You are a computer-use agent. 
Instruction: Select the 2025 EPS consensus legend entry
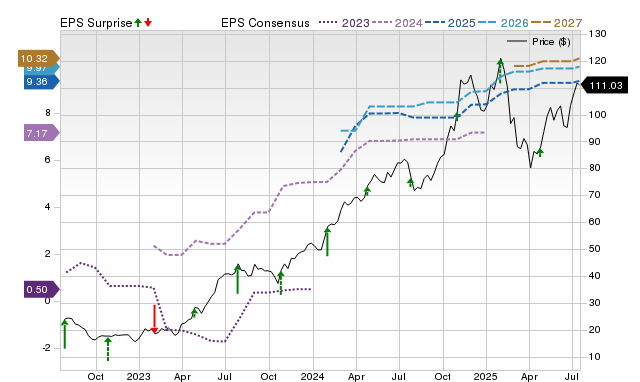(x=450, y=23)
